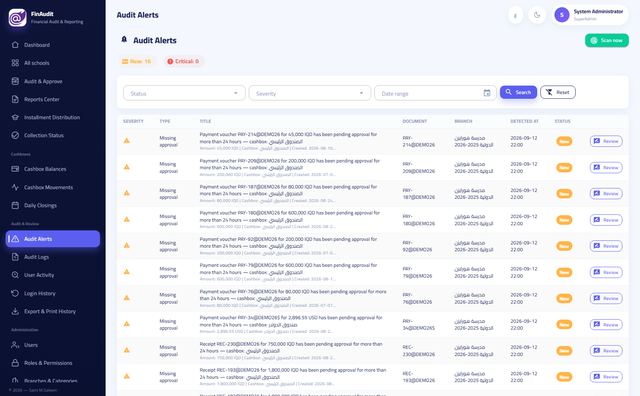
Task: Toggle dark mode with moon icon
Action: click(x=537, y=16)
